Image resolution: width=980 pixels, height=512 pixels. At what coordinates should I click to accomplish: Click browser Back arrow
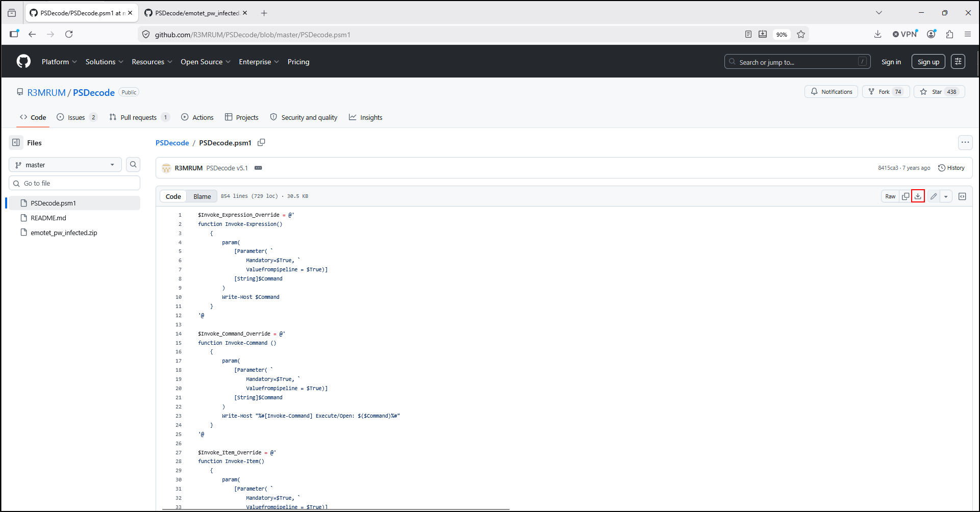pyautogui.click(x=32, y=34)
